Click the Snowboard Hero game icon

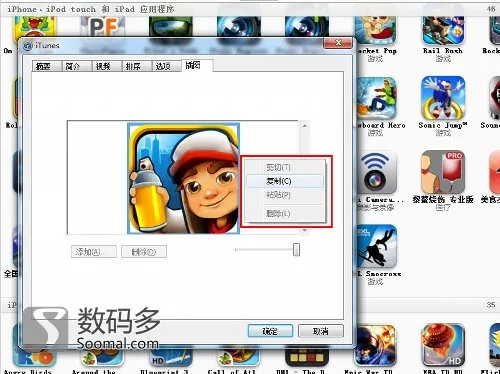click(x=377, y=98)
